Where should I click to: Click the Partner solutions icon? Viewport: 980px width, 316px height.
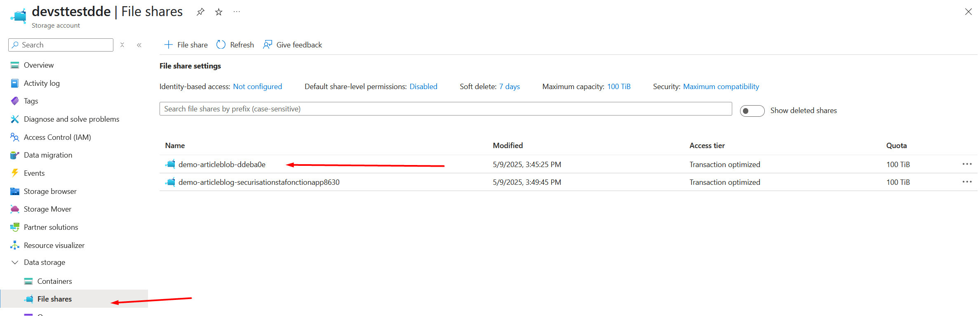[x=15, y=227]
